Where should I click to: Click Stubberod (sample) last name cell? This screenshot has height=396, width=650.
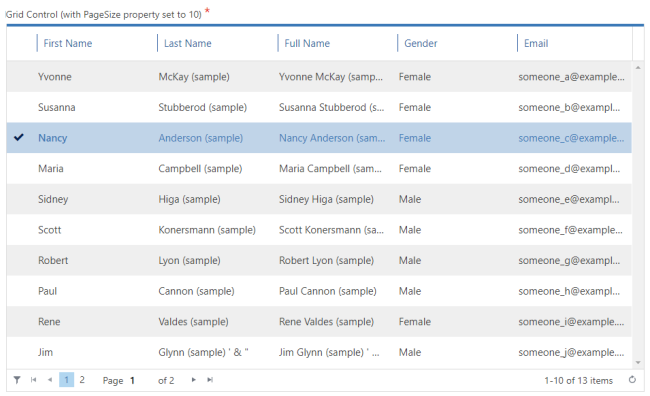202,107
